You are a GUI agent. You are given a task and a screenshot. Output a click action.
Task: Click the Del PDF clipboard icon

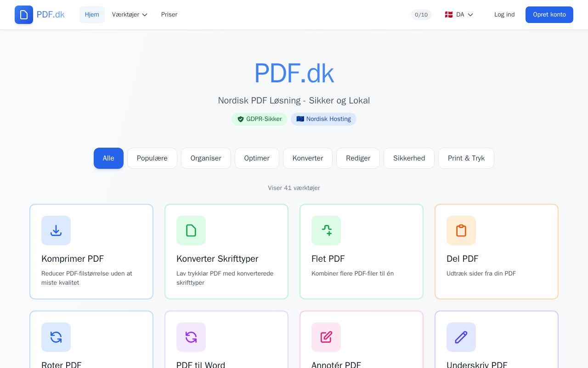pos(461,230)
